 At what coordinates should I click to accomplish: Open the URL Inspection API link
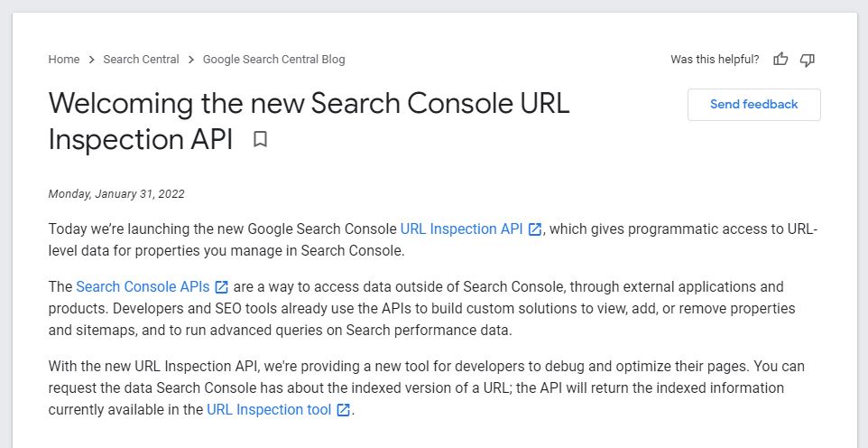[461, 229]
